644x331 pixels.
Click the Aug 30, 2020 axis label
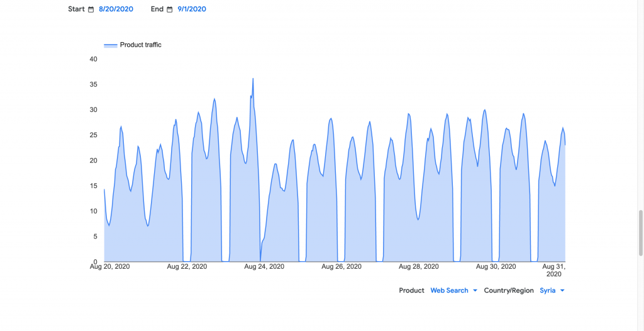(496, 266)
